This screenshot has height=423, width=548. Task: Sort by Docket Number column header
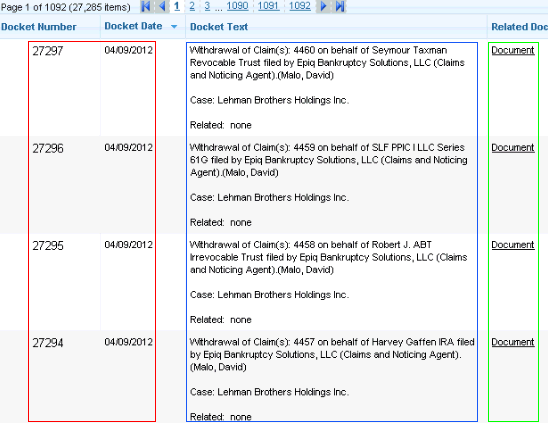click(x=38, y=27)
